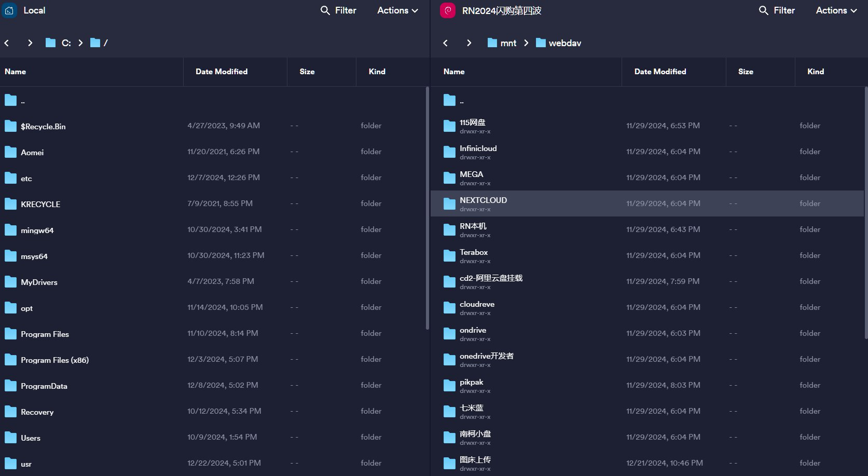Click the Local pane title

[34, 10]
